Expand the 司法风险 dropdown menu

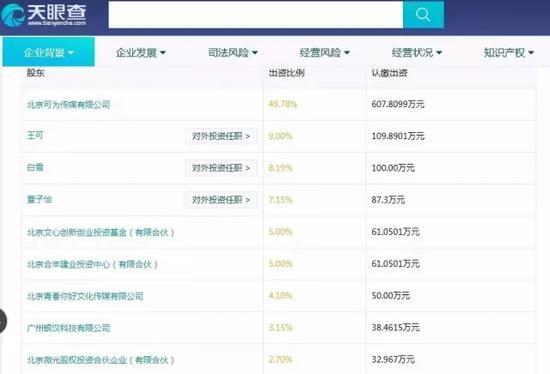click(x=233, y=53)
